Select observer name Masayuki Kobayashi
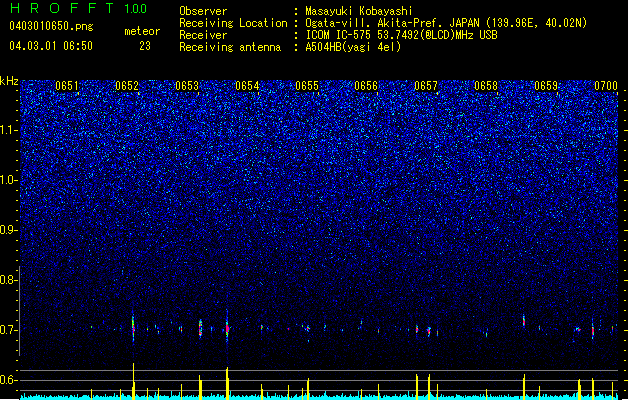The image size is (629, 400). tap(358, 11)
